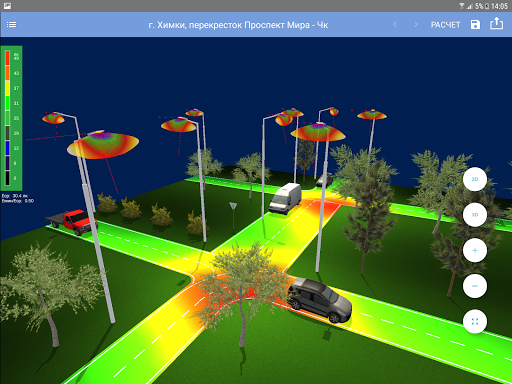Save the project with floppy disk icon
This screenshot has height=384, width=512.
click(475, 24)
